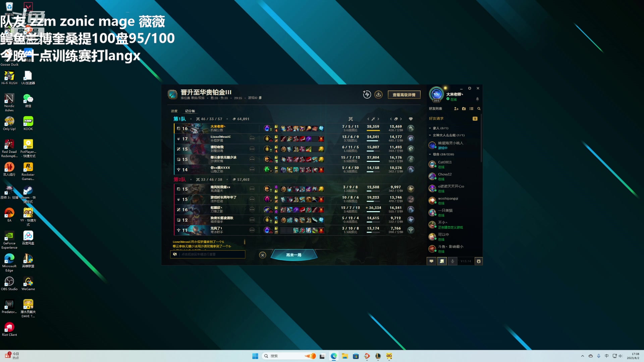Select player name 游戏时长两年半了
This screenshot has height=362, width=644.
pyautogui.click(x=223, y=197)
